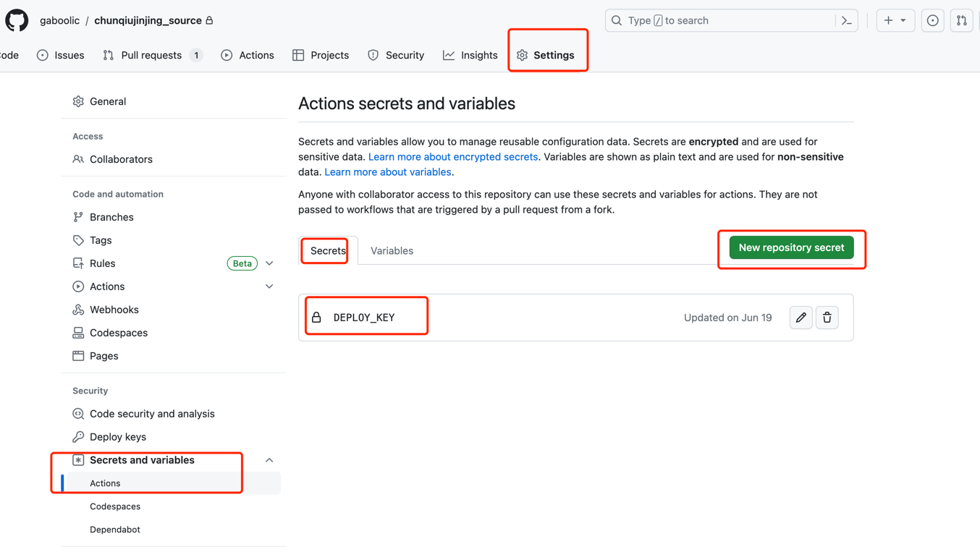Click the plus icon to create new

tap(888, 21)
